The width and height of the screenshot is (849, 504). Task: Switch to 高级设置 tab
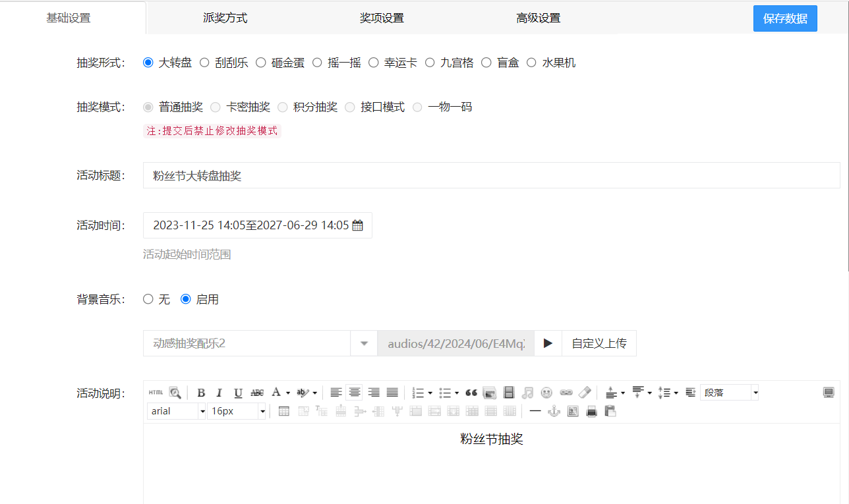tap(539, 18)
